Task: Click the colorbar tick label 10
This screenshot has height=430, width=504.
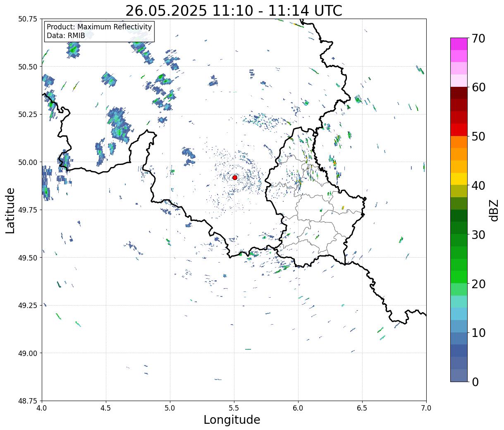Action: [479, 332]
